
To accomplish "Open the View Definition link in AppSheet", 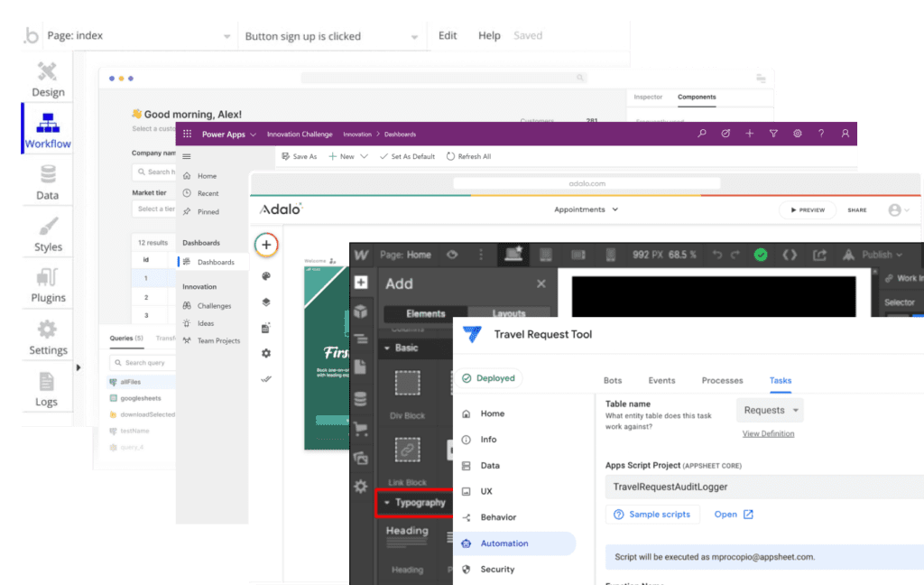I will (x=768, y=433).
